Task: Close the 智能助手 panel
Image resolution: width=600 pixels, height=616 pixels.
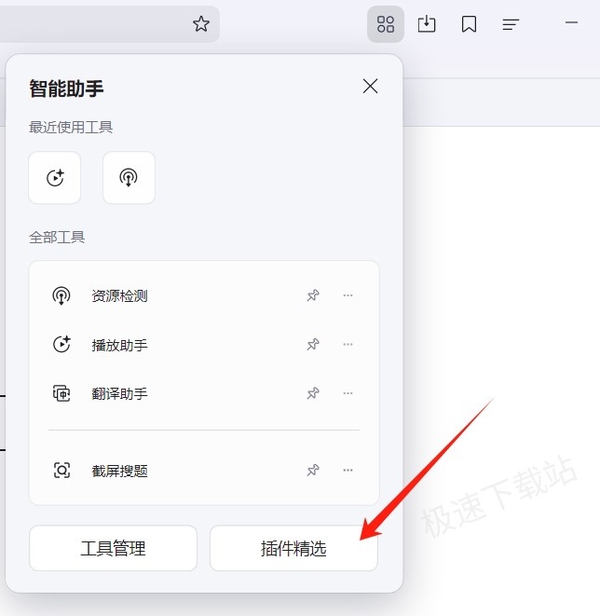Action: (370, 86)
